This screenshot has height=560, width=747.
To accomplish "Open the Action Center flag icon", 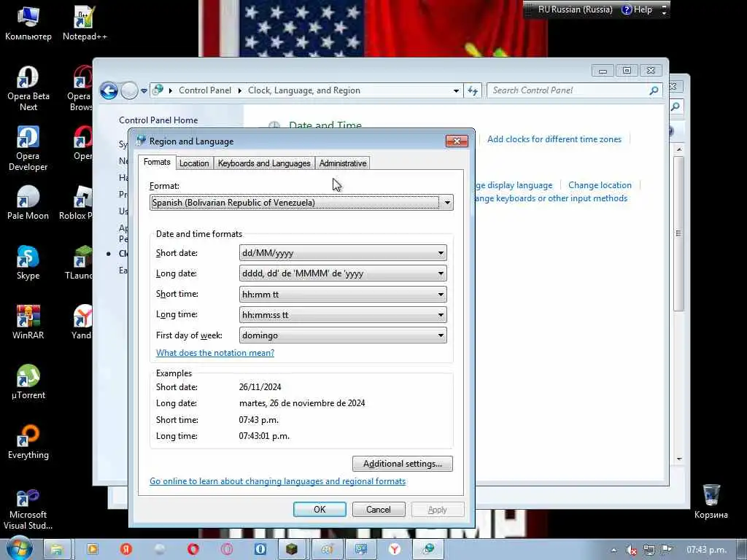I will 667,550.
